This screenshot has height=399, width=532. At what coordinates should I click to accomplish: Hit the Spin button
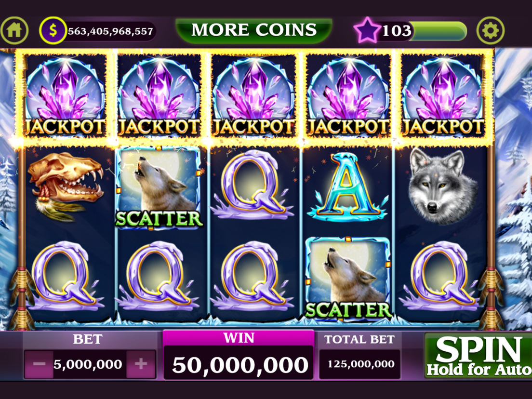[479, 356]
